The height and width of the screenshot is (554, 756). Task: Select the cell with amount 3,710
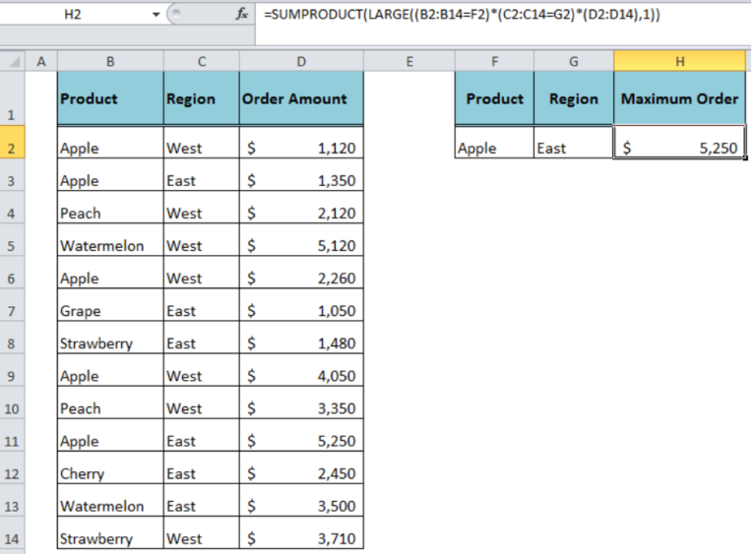tap(300, 539)
